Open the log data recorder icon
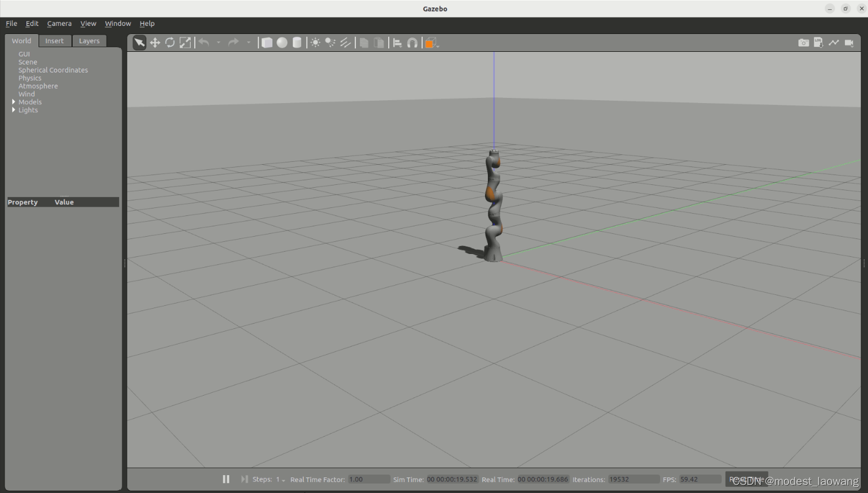This screenshot has width=868, height=493. pos(818,43)
